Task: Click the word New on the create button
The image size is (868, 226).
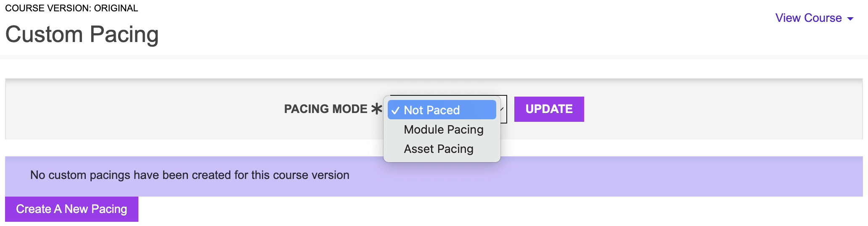Action: coord(76,209)
